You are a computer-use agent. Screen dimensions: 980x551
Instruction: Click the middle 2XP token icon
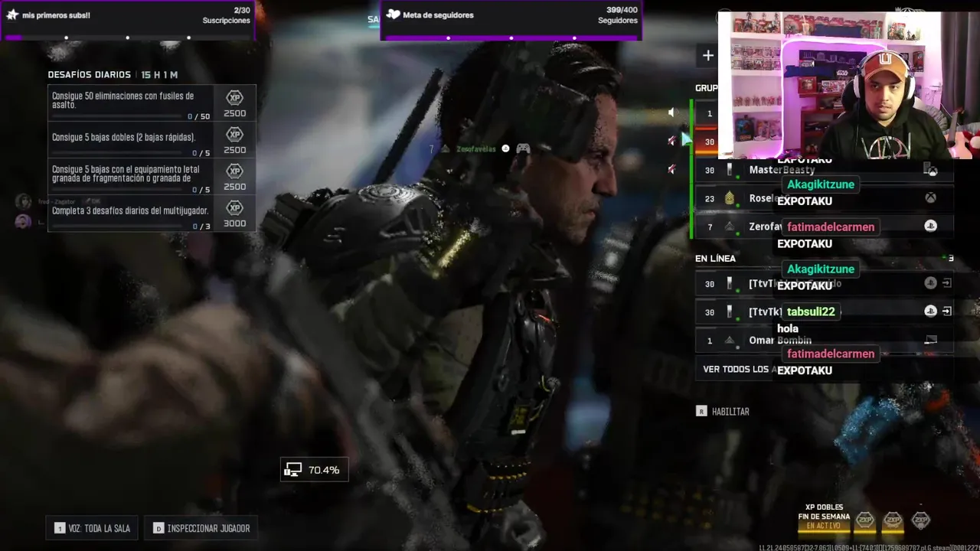(893, 520)
